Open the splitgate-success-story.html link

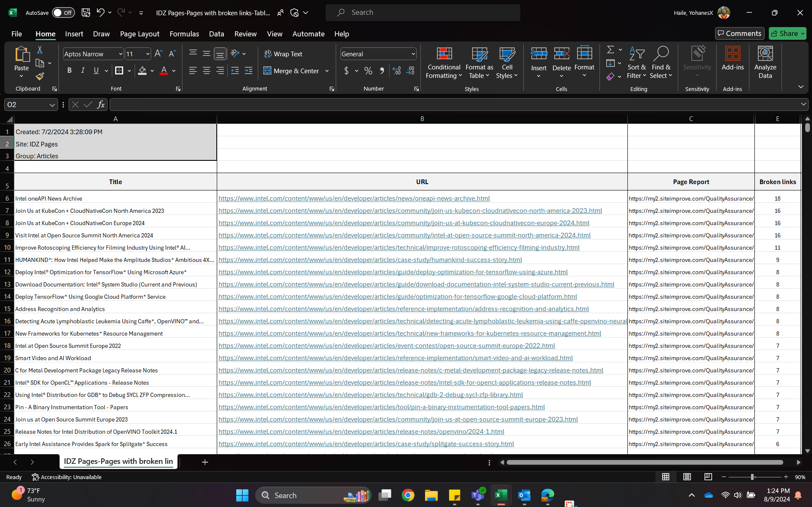click(x=366, y=444)
